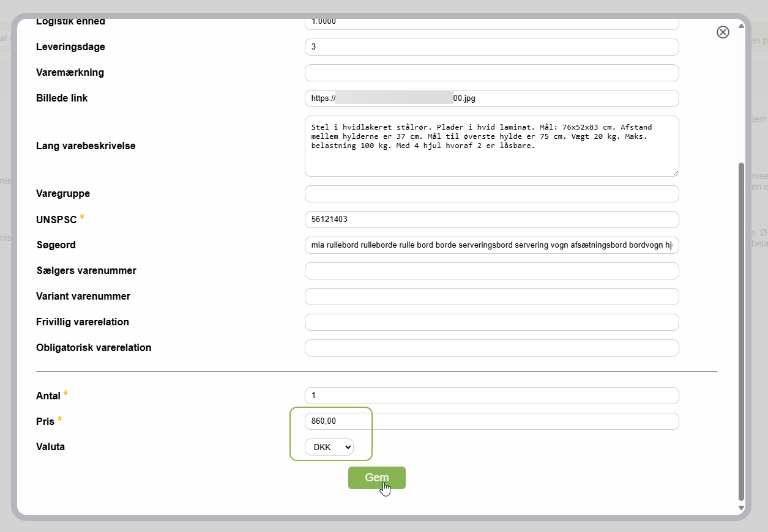Select the empty Varegruppe field

click(492, 194)
